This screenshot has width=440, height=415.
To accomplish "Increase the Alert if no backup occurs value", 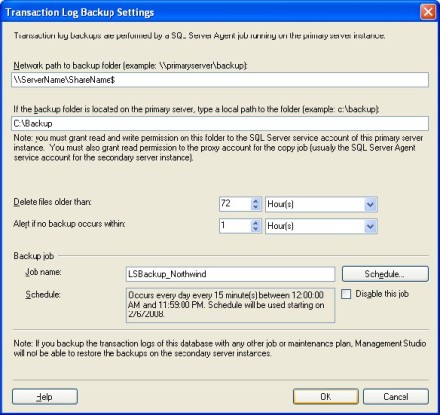I will [256, 223].
